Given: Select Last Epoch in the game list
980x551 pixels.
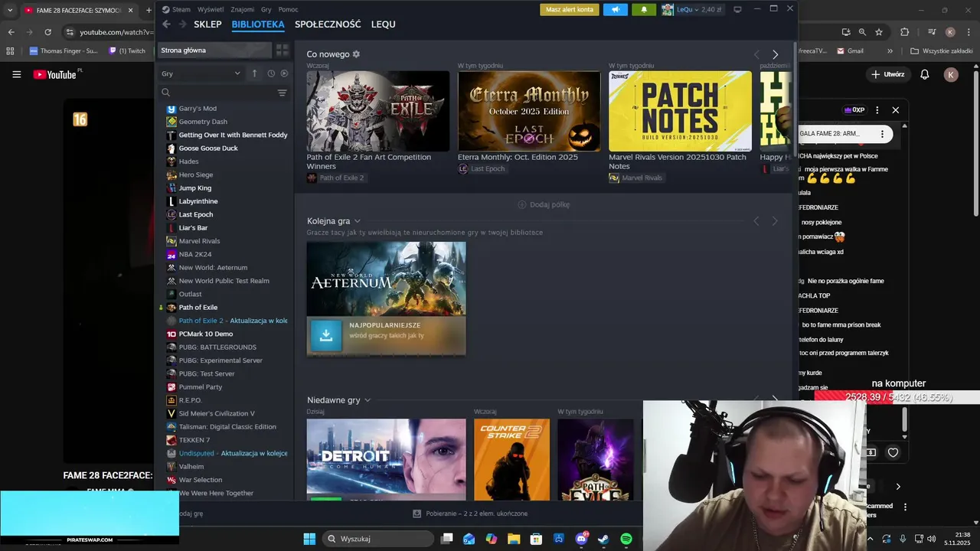Looking at the screenshot, I should 196,214.
